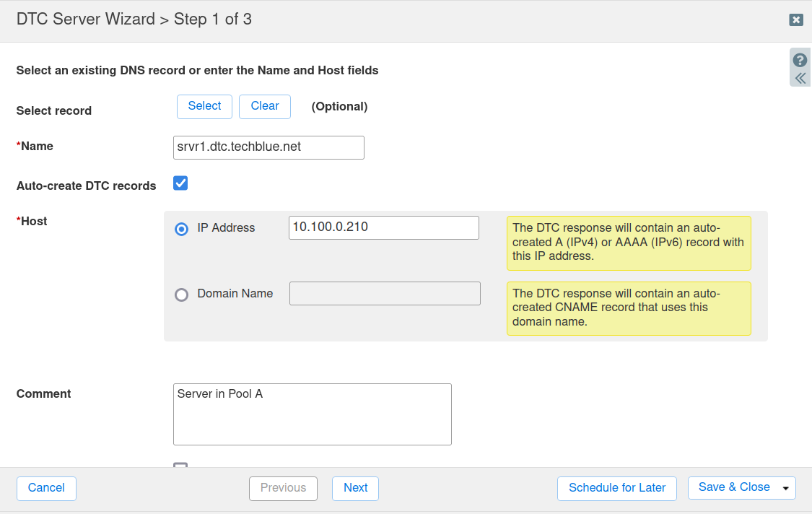The image size is (812, 514).
Task: Open Schedule for Later
Action: (x=616, y=488)
